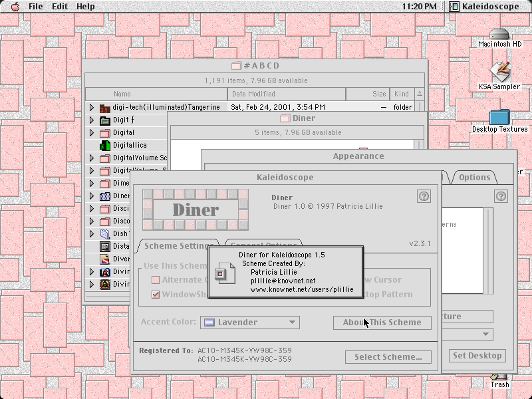Screen dimensions: 532x399
Task: Expand the Disci folder
Action: click(92, 209)
